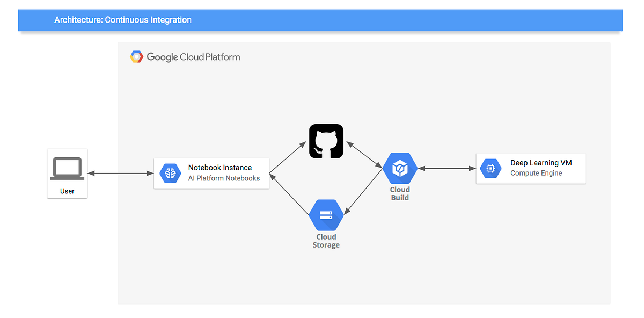Open the Deep Learning VM card
This screenshot has width=644, height=318.
click(x=530, y=168)
